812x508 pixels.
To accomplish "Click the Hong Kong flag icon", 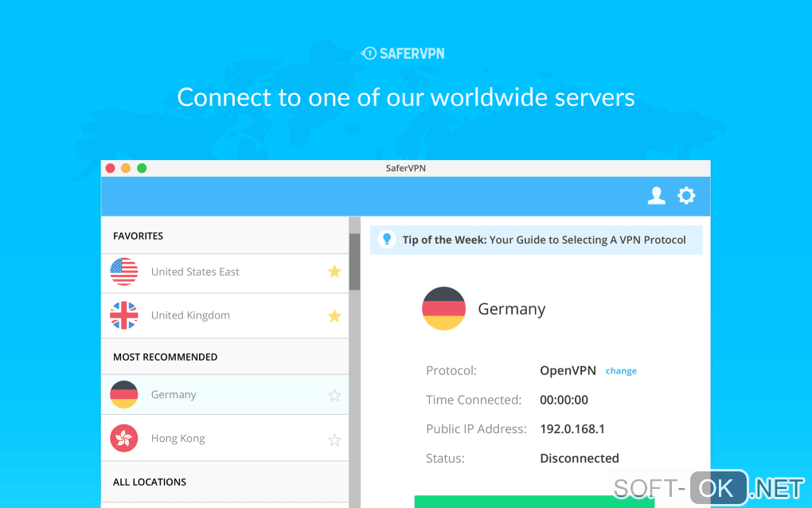I will [123, 438].
